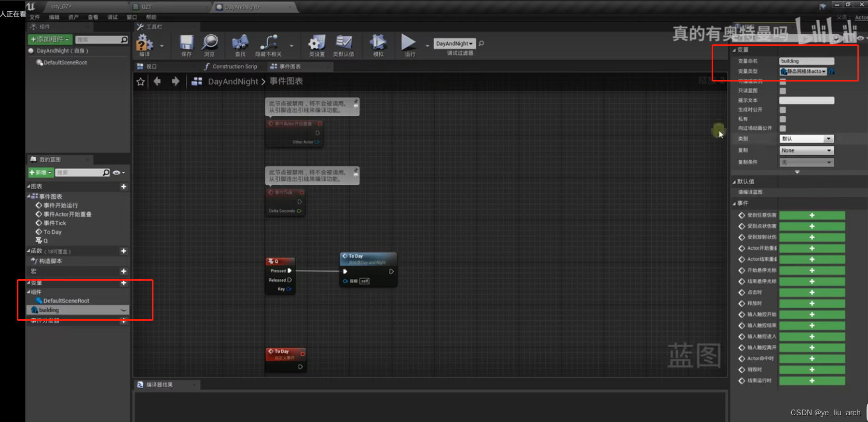Go back with graph navigation arrow
The width and height of the screenshot is (868, 422).
[x=157, y=82]
